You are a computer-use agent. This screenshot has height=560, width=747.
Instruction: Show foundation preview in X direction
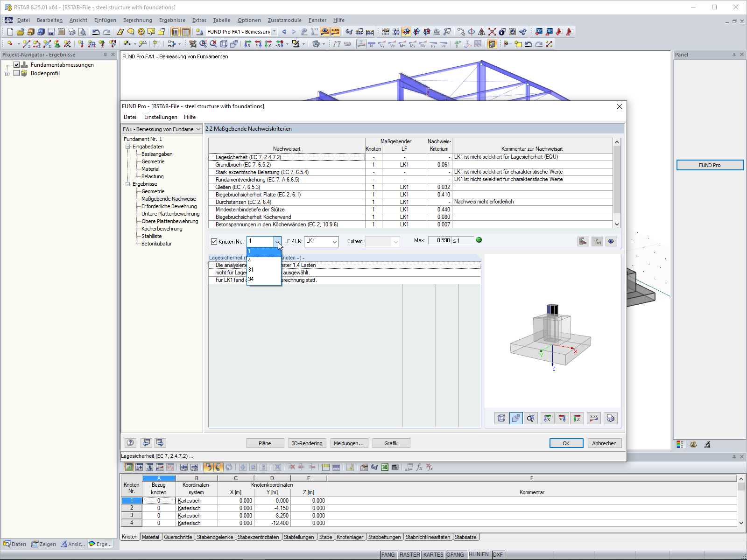pyautogui.click(x=548, y=418)
